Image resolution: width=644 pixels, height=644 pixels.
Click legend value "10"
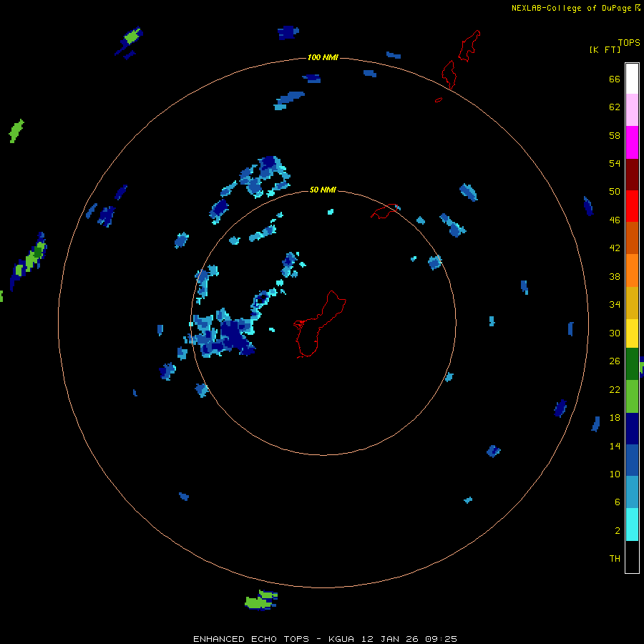(615, 474)
